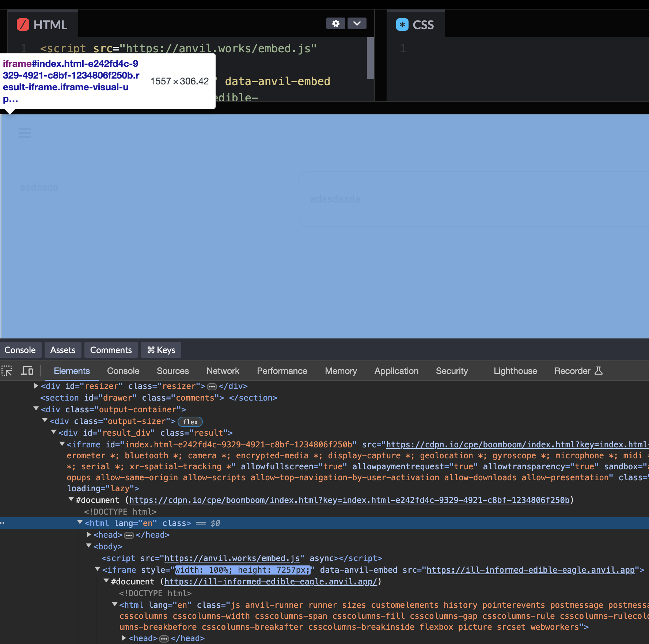Click the script src line in HTML editor
649x644 pixels.
coord(179,48)
